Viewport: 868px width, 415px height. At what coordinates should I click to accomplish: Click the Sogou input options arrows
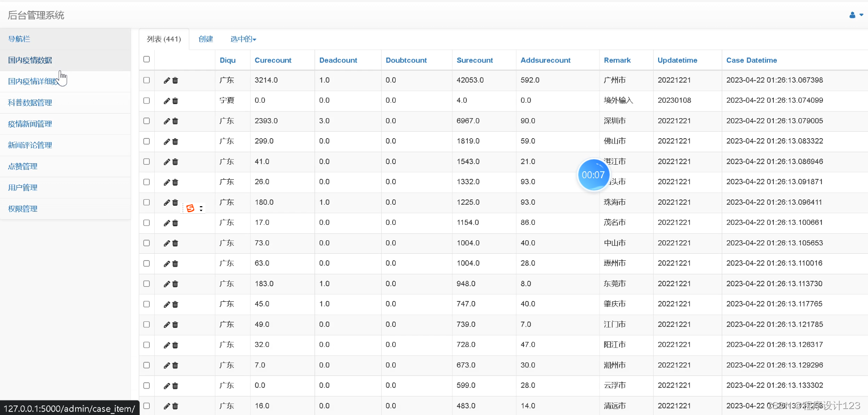tap(201, 208)
